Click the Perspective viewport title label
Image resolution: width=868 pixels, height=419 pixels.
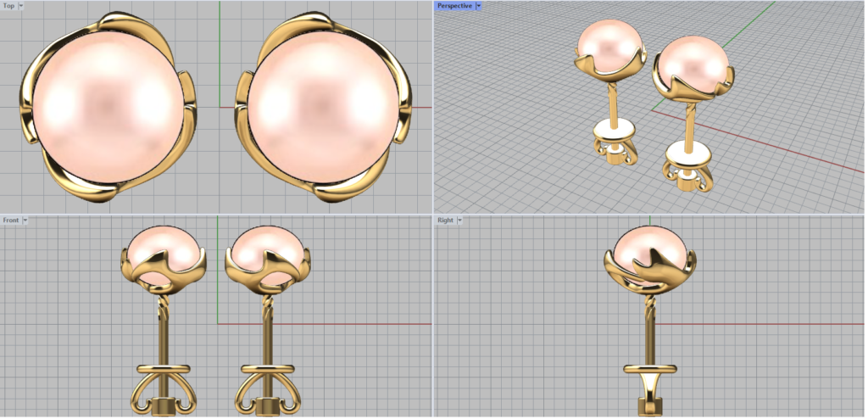pos(454,6)
